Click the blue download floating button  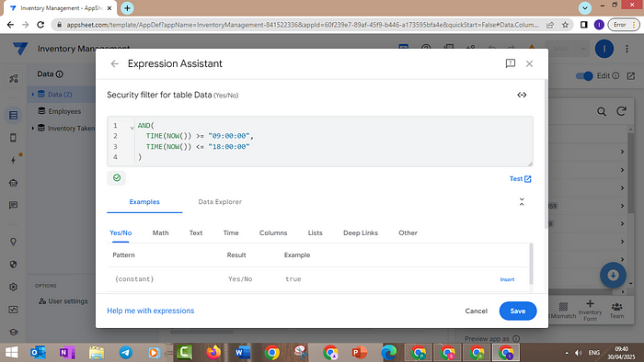click(613, 275)
